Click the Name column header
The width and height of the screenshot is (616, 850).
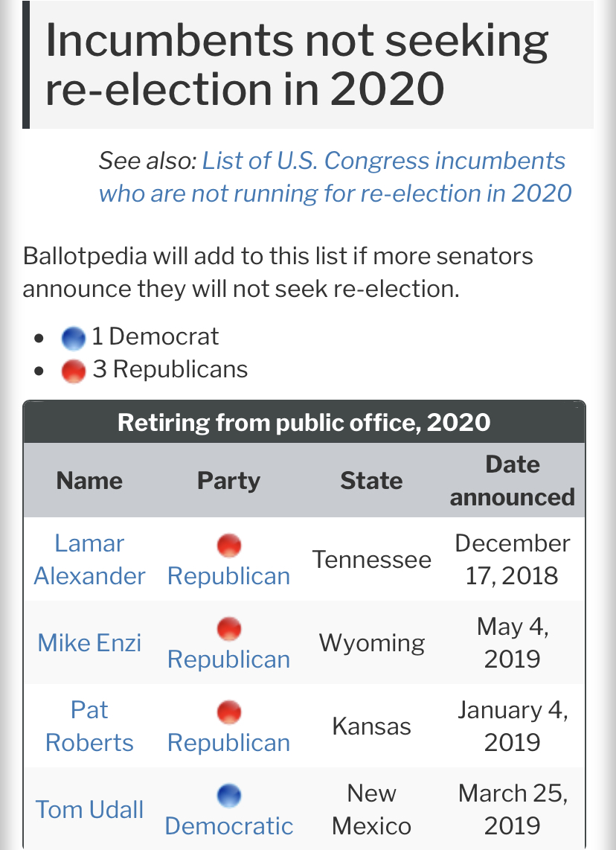click(x=89, y=481)
